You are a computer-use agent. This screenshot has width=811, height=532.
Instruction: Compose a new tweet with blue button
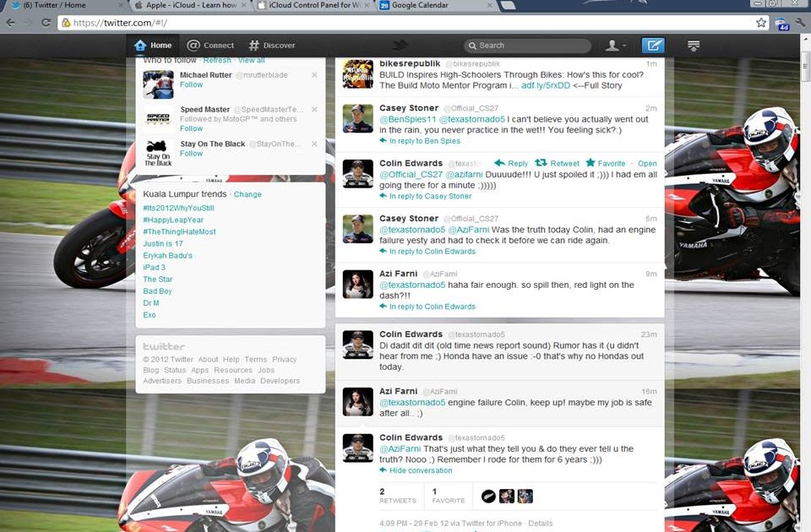(x=653, y=46)
